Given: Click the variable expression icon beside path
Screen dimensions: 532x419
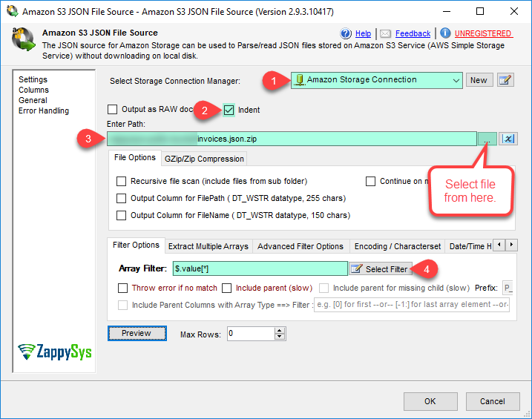Looking at the screenshot, I should 508,139.
